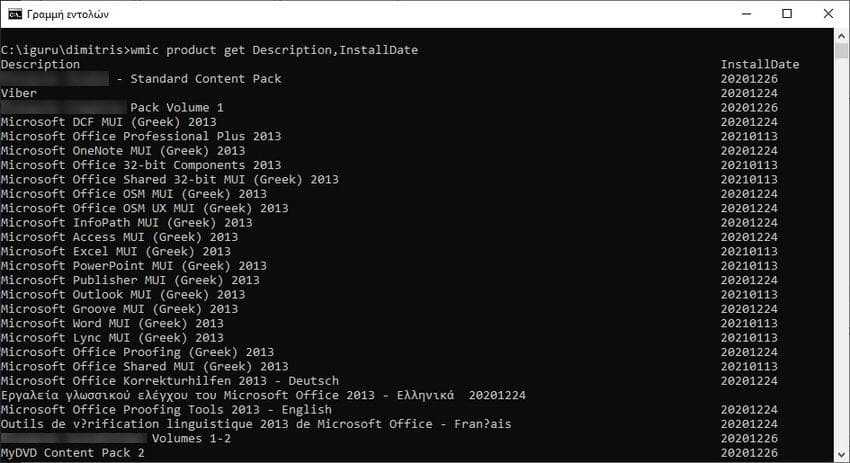Maximize the Command Prompt window
This screenshot has height=463, width=850.
point(787,14)
